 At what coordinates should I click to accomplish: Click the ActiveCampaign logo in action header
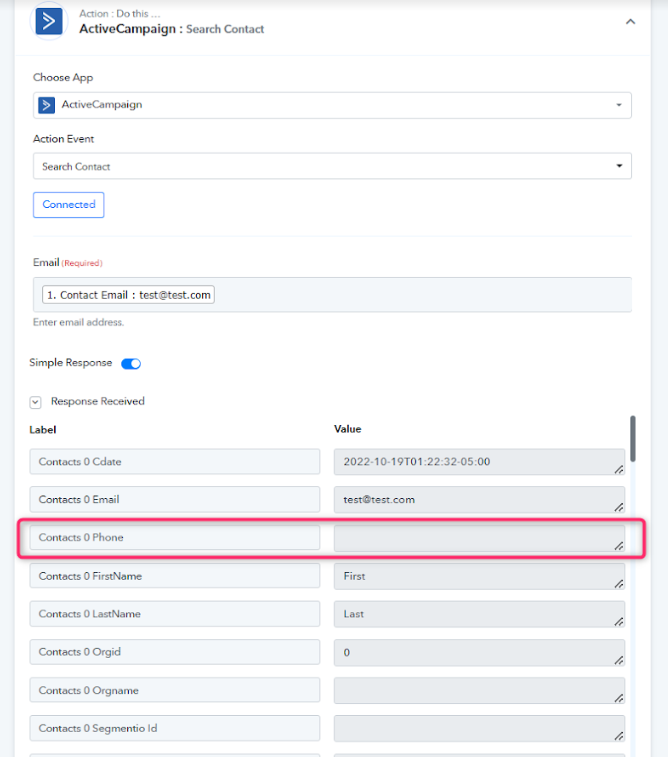click(49, 21)
